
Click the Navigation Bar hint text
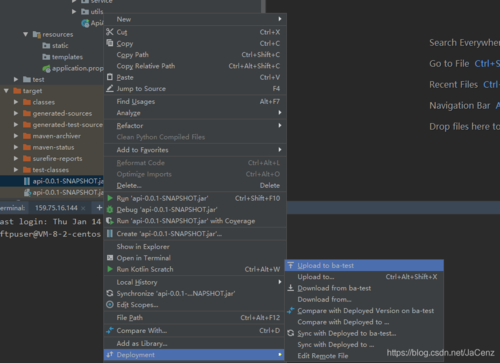[x=460, y=106]
